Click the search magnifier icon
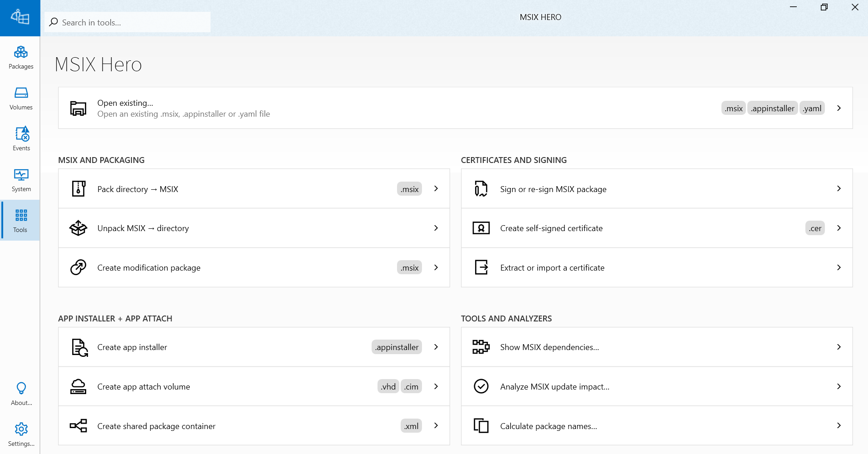868x454 pixels. point(54,22)
